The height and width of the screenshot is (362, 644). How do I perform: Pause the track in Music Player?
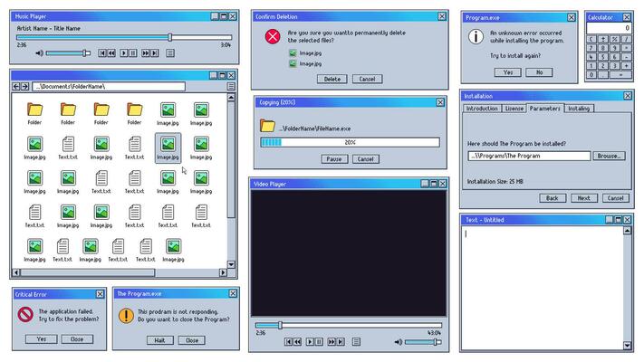tap(133, 53)
